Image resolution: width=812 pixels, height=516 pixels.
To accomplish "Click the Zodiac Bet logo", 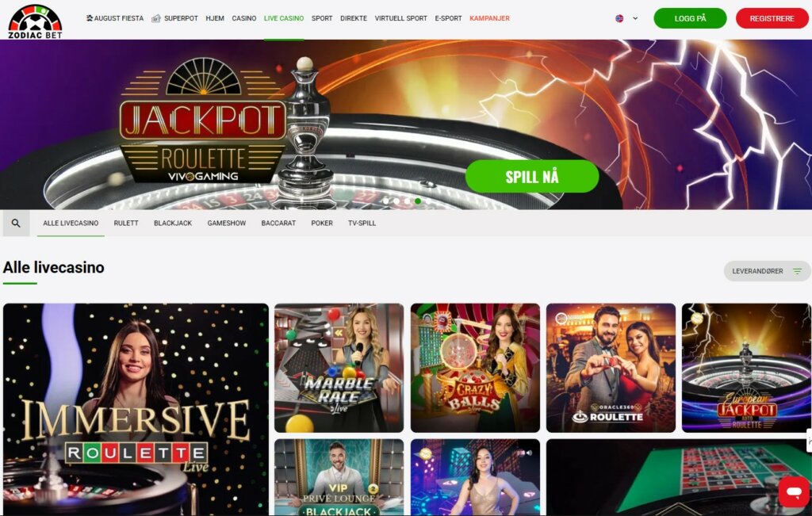I will pos(35,21).
